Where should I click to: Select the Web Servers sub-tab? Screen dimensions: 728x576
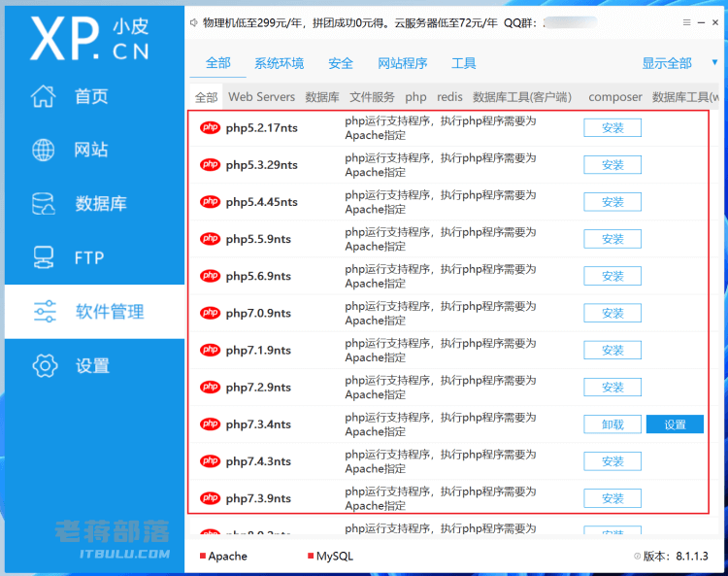(262, 97)
